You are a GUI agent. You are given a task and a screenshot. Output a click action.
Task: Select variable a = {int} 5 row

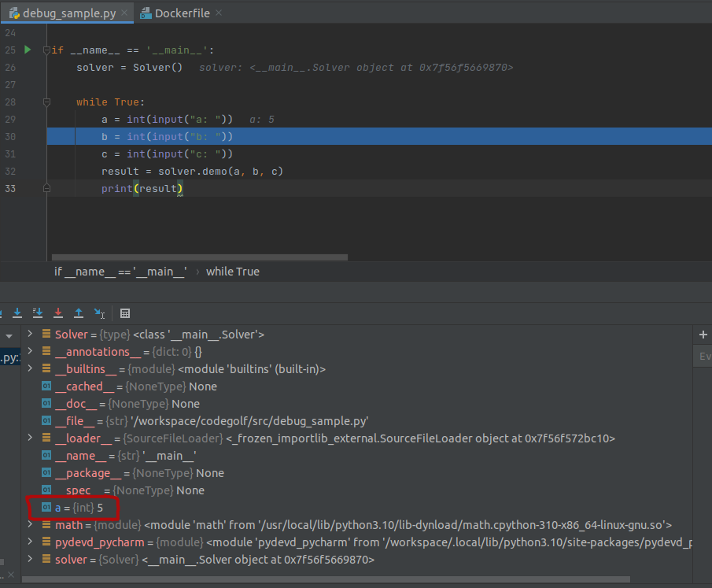point(79,508)
